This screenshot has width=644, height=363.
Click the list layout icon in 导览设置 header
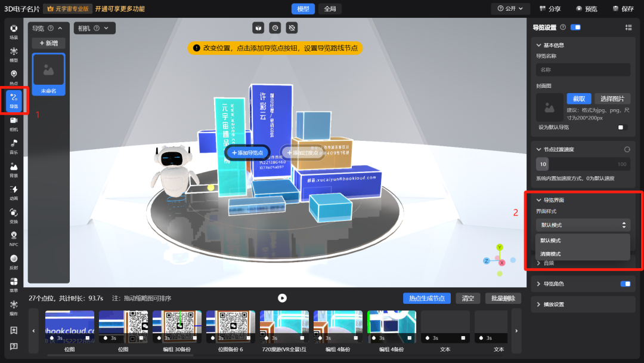(628, 27)
